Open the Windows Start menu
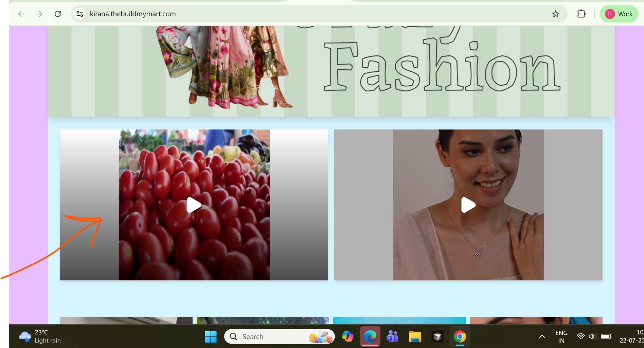 click(211, 336)
